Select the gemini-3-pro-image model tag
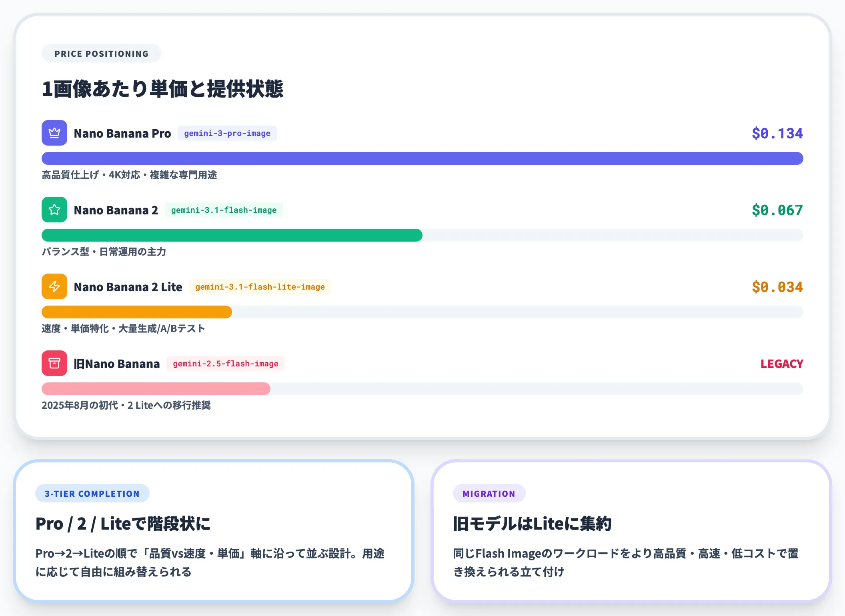The image size is (845, 616). 227,133
